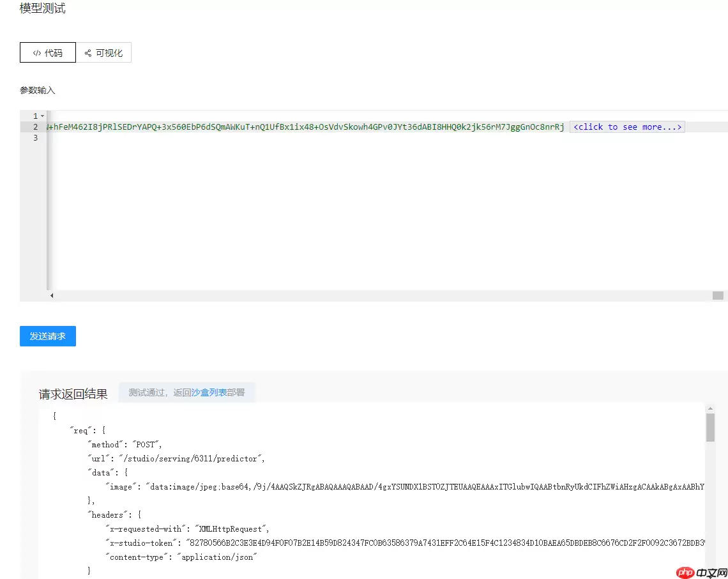Click line number 3 in the editor gutter
The width and height of the screenshot is (728, 579).
[x=36, y=138]
